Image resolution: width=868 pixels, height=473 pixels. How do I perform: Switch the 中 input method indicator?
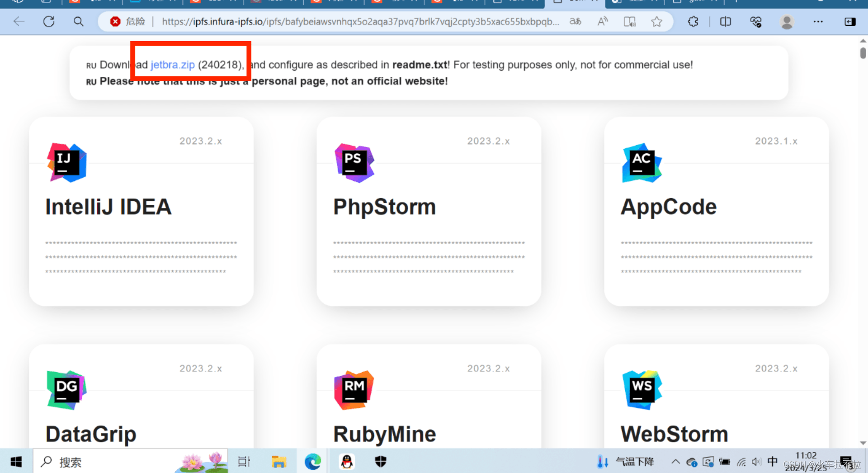[773, 462]
